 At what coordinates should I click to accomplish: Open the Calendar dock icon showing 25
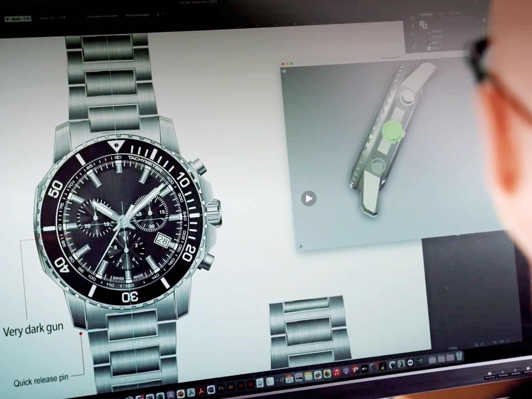pyautogui.click(x=289, y=379)
